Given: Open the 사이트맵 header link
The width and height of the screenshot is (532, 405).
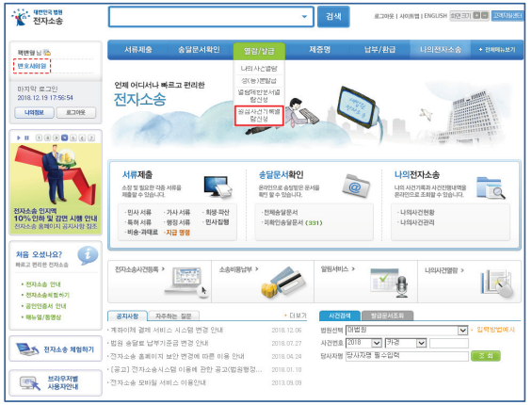Looking at the screenshot, I should pyautogui.click(x=410, y=16).
